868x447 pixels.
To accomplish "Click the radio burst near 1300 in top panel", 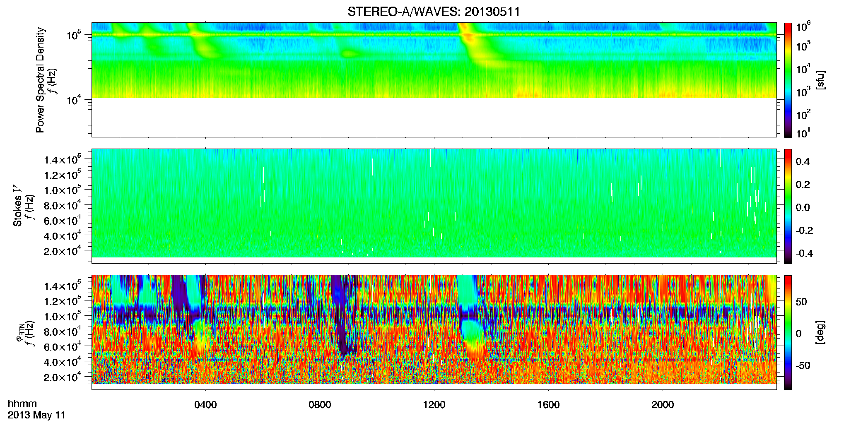I will tap(476, 46).
